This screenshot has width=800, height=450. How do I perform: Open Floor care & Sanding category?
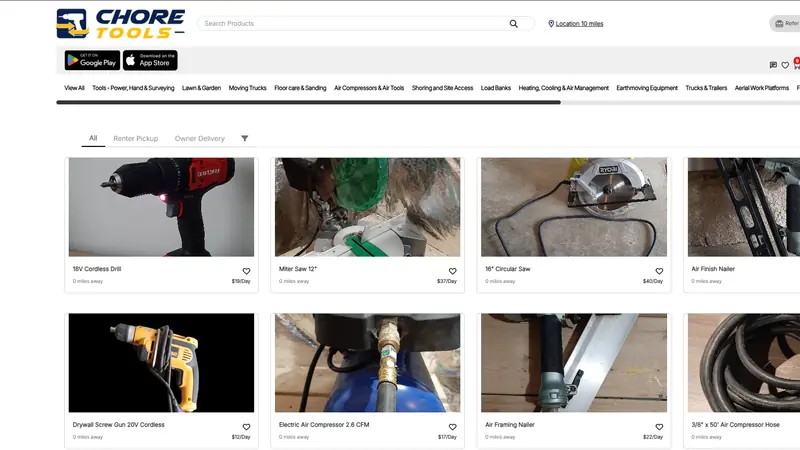click(300, 88)
